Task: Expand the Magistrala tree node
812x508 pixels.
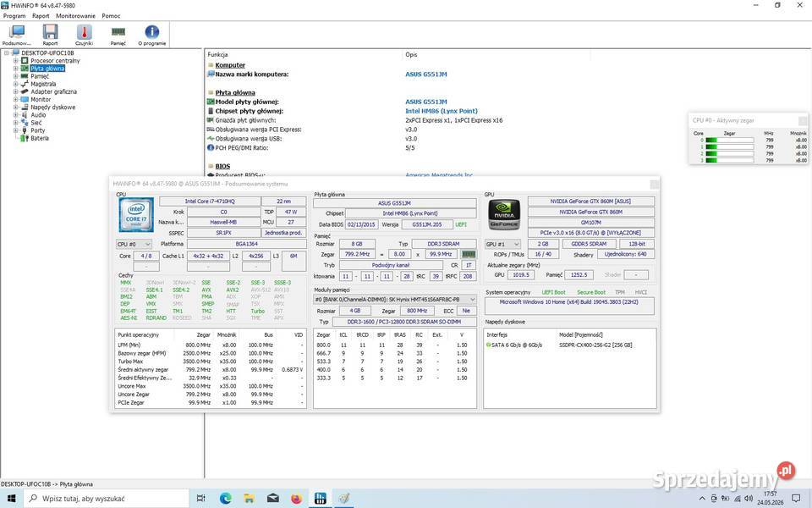Action: [15, 84]
